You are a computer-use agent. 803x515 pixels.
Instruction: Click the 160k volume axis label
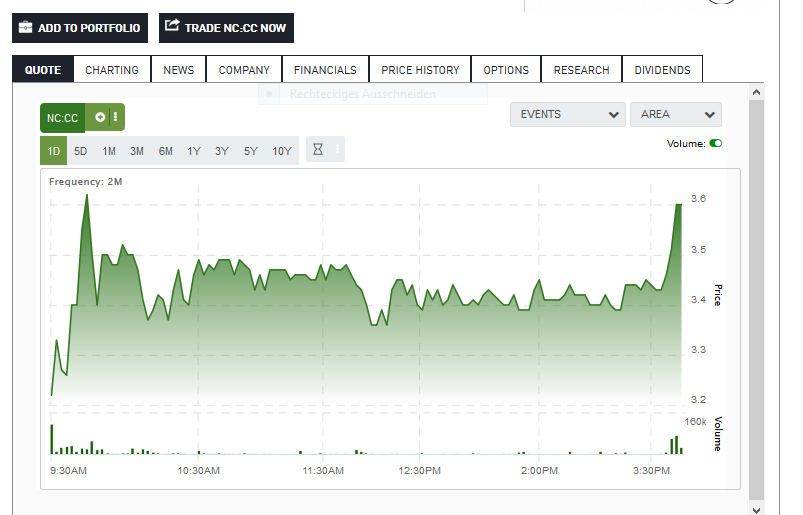695,421
